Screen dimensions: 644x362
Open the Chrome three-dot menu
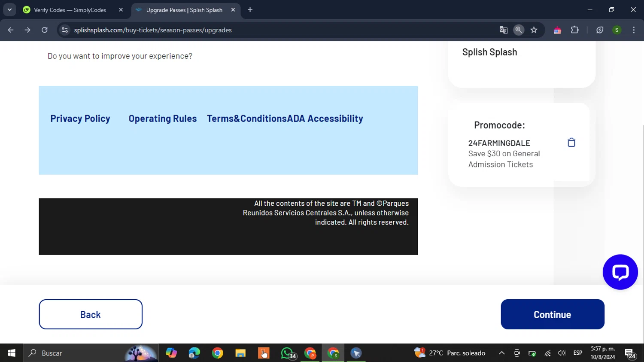pyautogui.click(x=634, y=30)
